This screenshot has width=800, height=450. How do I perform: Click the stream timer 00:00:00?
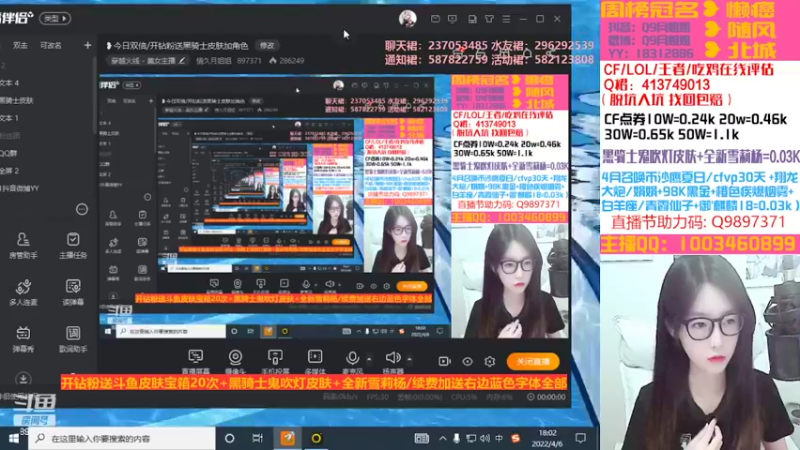546,397
